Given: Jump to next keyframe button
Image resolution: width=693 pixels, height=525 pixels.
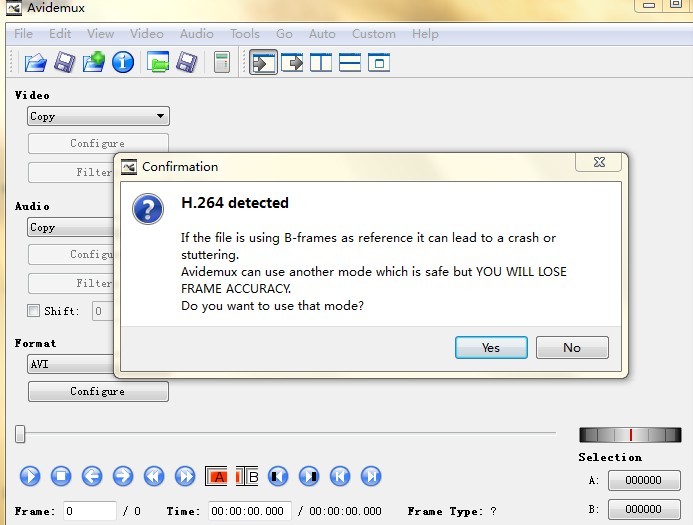Looking at the screenshot, I should [x=185, y=476].
